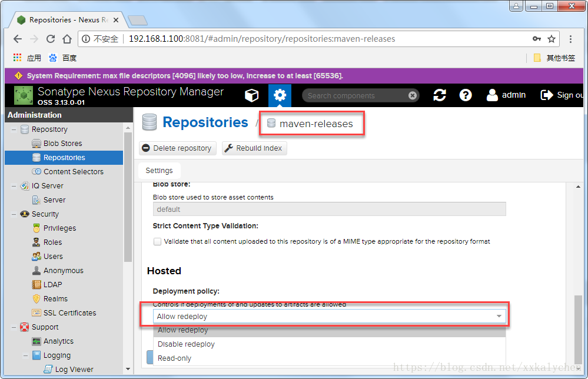Screen dimensions: 588x379
Task: Click Analytics chart icon in sidebar
Action: point(36,341)
